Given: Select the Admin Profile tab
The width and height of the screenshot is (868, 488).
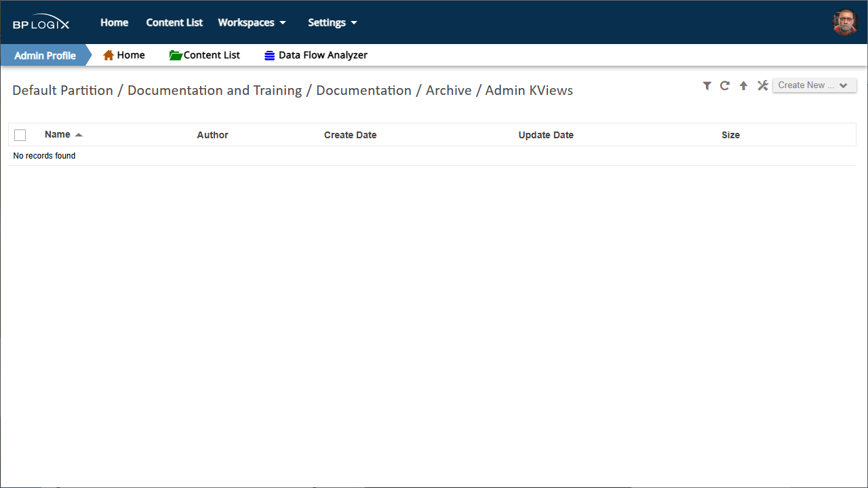Looking at the screenshot, I should click(45, 56).
